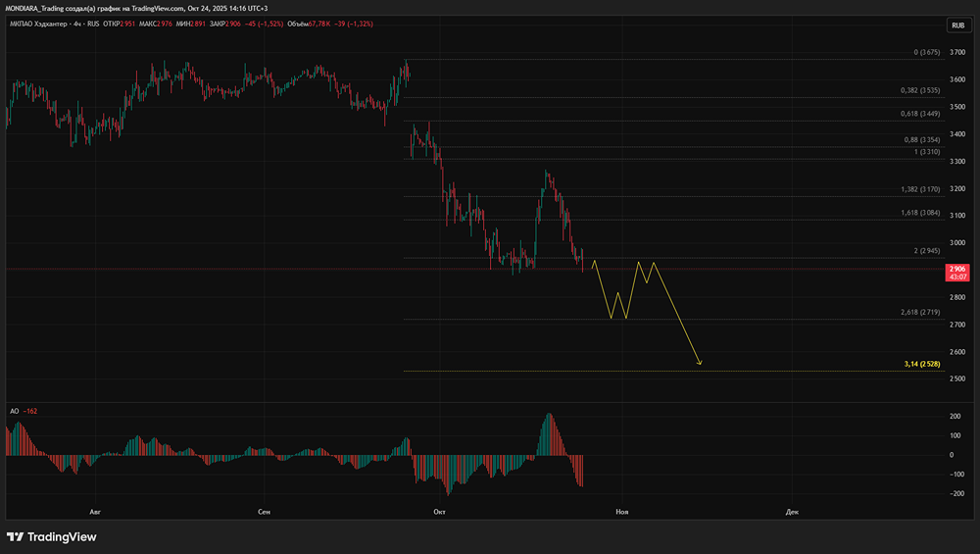Click the ЗАКР 2906 close value

coord(225,24)
